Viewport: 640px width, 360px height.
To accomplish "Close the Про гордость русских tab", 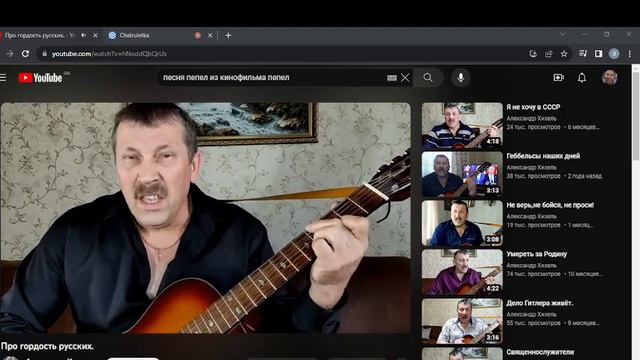I will pyautogui.click(x=95, y=36).
